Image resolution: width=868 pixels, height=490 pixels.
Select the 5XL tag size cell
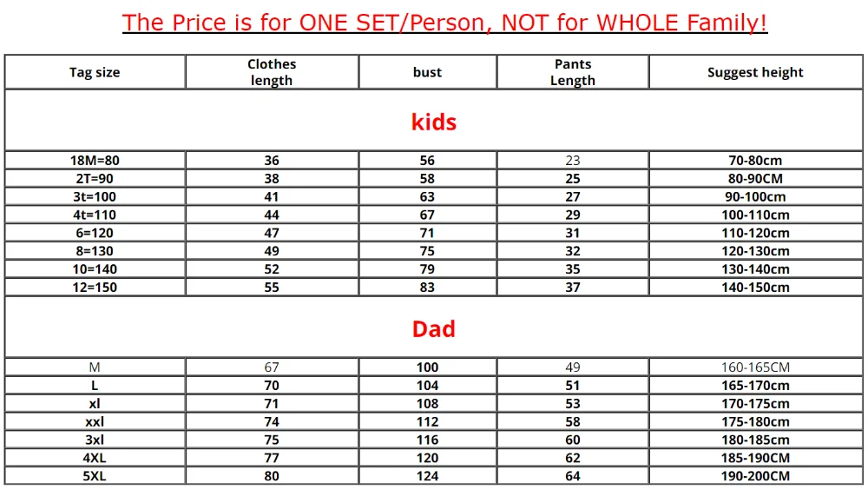click(x=95, y=475)
